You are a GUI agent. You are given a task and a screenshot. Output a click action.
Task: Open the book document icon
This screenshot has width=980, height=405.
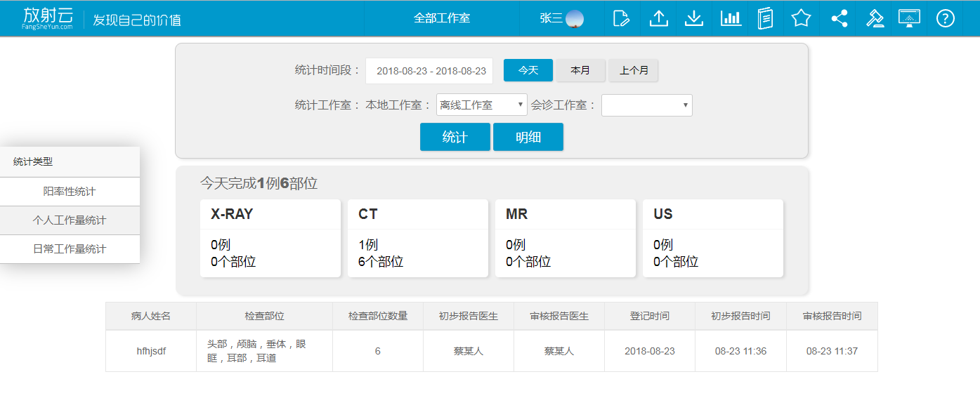pyautogui.click(x=766, y=18)
